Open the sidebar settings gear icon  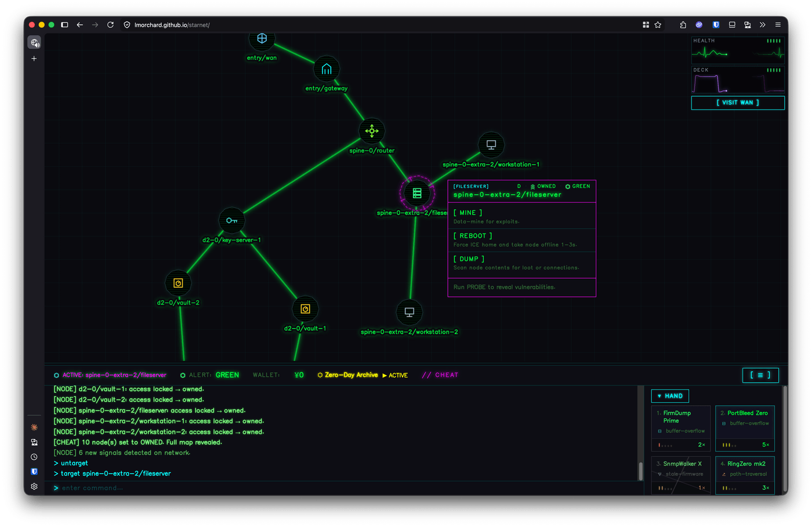click(x=34, y=486)
